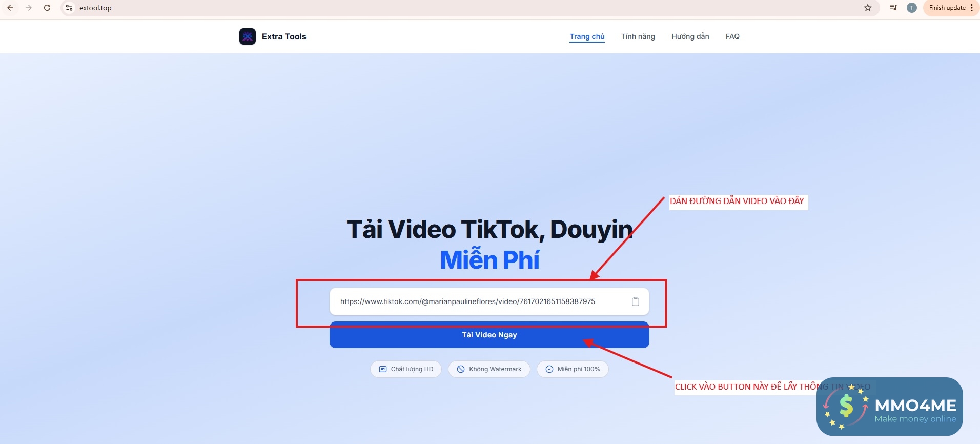
Task: Open the Chrome profile avatar
Action: coord(911,8)
